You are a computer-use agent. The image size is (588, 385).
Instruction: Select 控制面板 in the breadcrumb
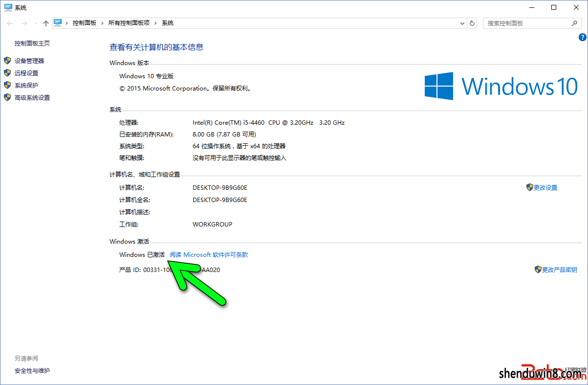click(85, 23)
